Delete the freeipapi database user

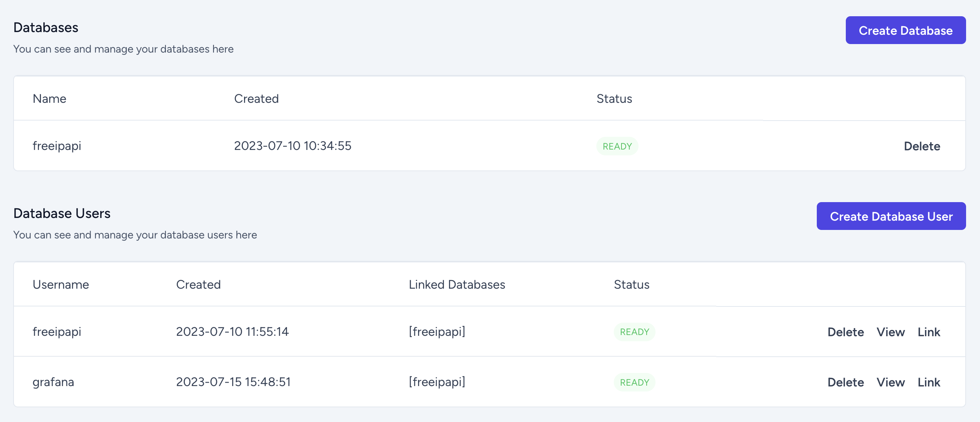[845, 332]
